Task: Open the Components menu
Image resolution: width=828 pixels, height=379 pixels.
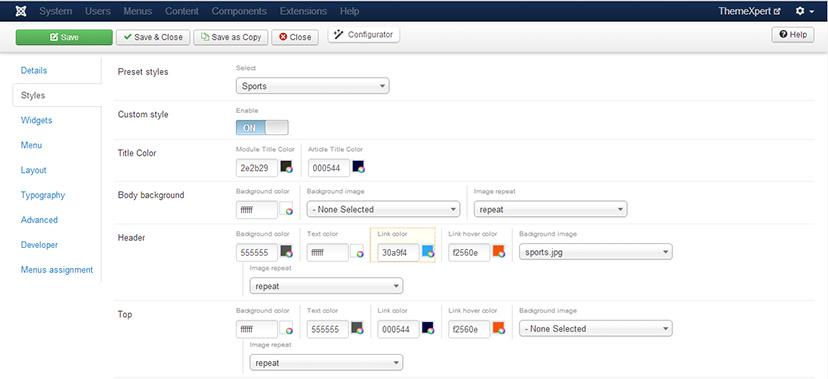Action: coord(239,11)
